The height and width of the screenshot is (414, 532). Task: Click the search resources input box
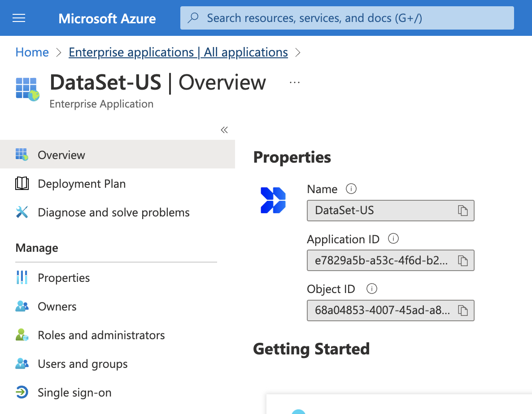tap(347, 18)
